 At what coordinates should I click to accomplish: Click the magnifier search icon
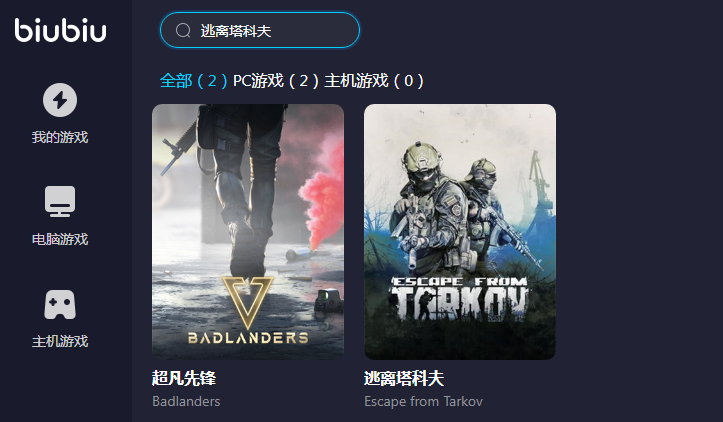pyautogui.click(x=183, y=30)
